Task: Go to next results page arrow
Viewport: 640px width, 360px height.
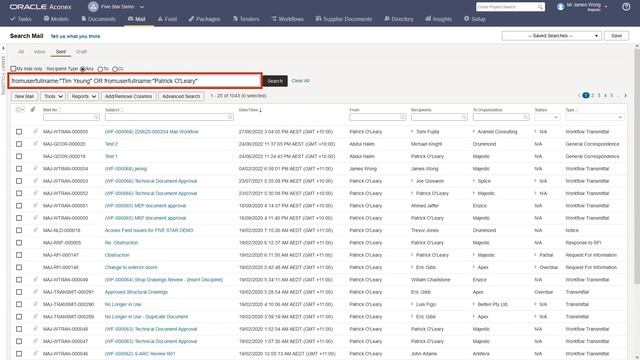Action: pyautogui.click(x=625, y=96)
